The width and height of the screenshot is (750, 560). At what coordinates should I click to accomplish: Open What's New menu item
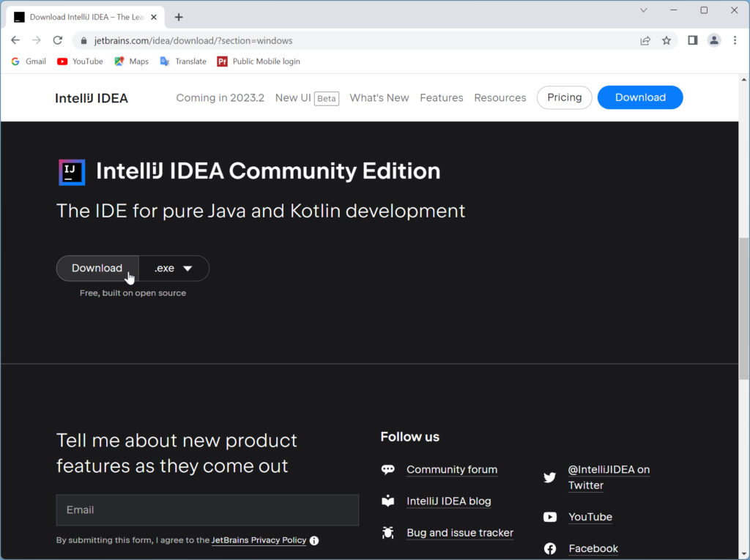coord(379,97)
